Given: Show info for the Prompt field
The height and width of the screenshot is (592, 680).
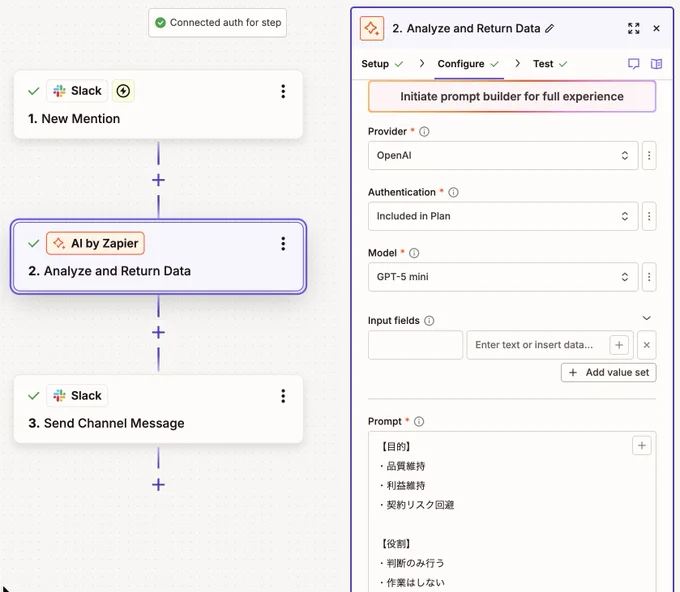Looking at the screenshot, I should point(418,422).
